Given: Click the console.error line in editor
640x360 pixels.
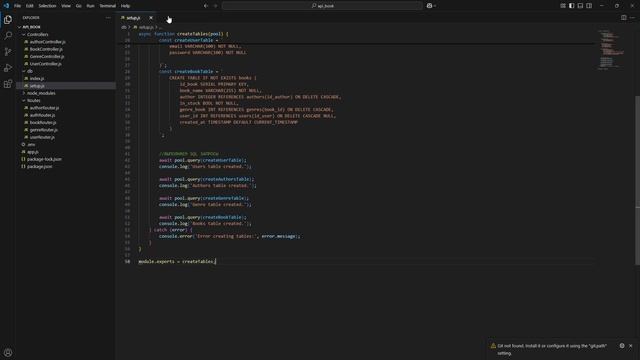Looking at the screenshot, I should [x=229, y=236].
